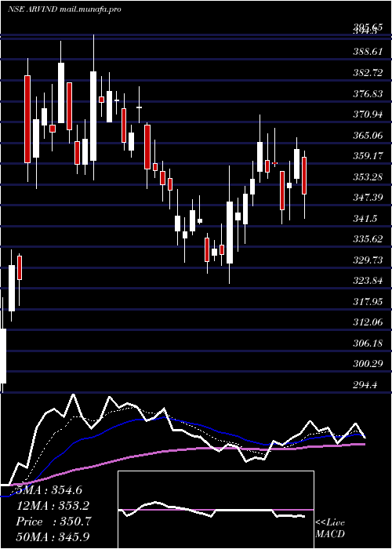Click the 376.83 price axis label
The image size is (392, 549).
[x=368, y=93]
